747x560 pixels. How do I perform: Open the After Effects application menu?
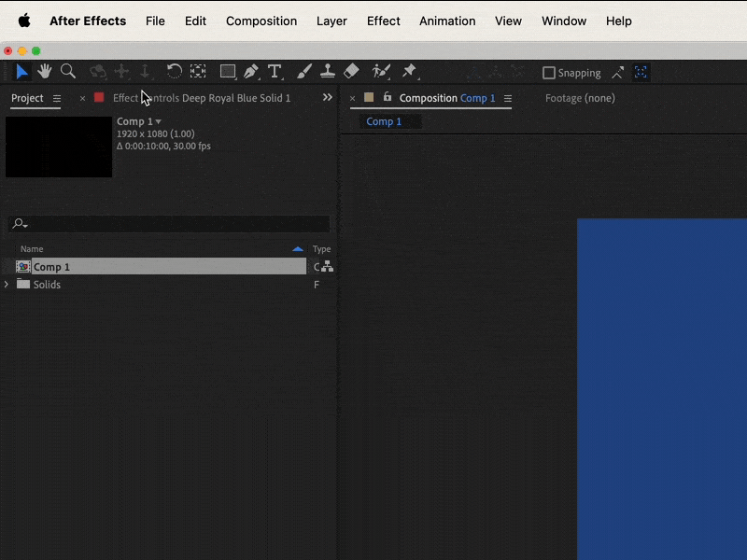pos(88,21)
